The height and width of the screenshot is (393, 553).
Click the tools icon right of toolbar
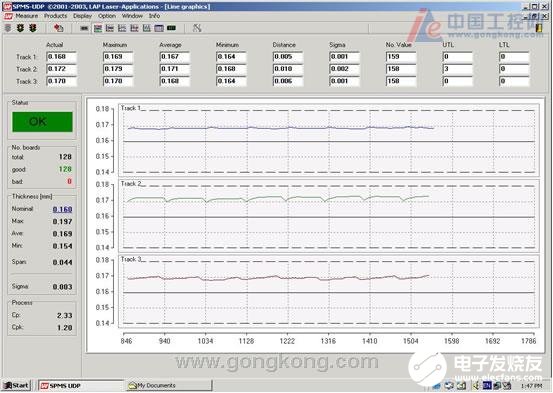pyautogui.click(x=197, y=28)
